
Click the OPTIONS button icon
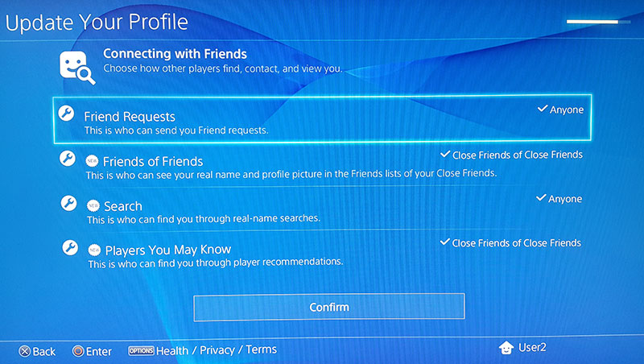(x=140, y=351)
